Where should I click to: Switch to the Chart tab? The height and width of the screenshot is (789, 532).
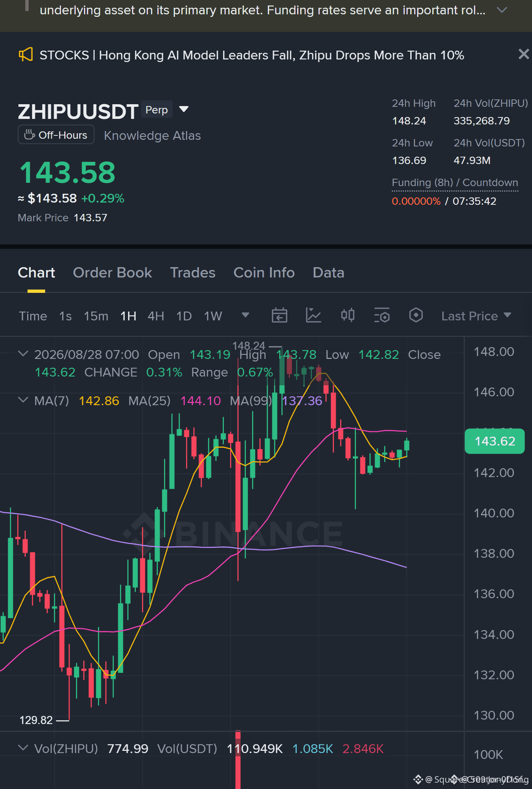pos(36,273)
